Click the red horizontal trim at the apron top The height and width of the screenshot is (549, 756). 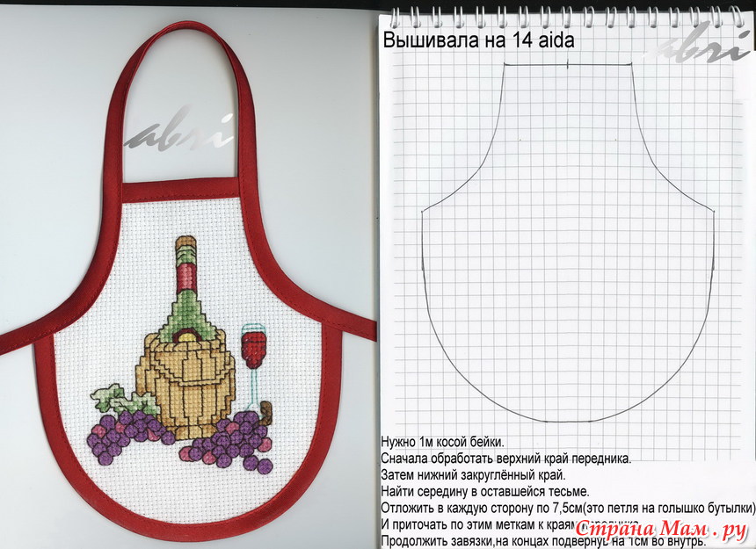pos(181,190)
